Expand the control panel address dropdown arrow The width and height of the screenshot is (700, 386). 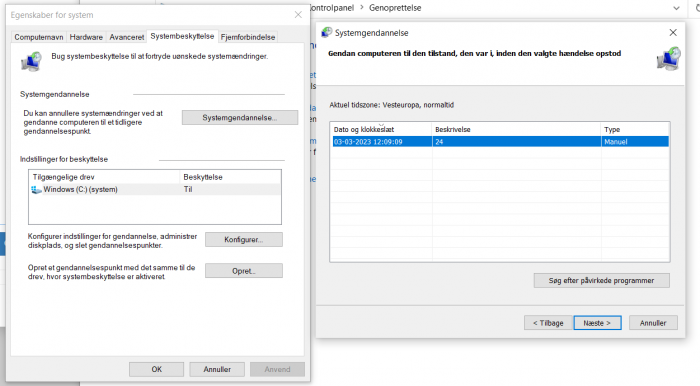(676, 8)
